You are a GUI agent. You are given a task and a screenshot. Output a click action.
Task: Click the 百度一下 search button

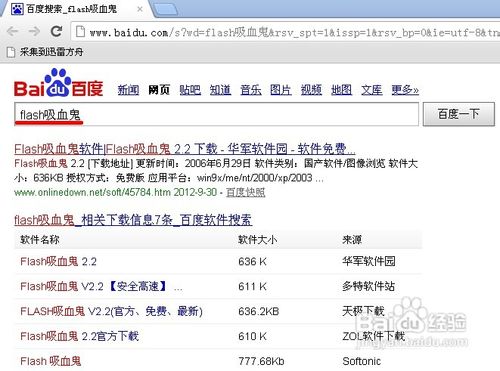pyautogui.click(x=459, y=114)
